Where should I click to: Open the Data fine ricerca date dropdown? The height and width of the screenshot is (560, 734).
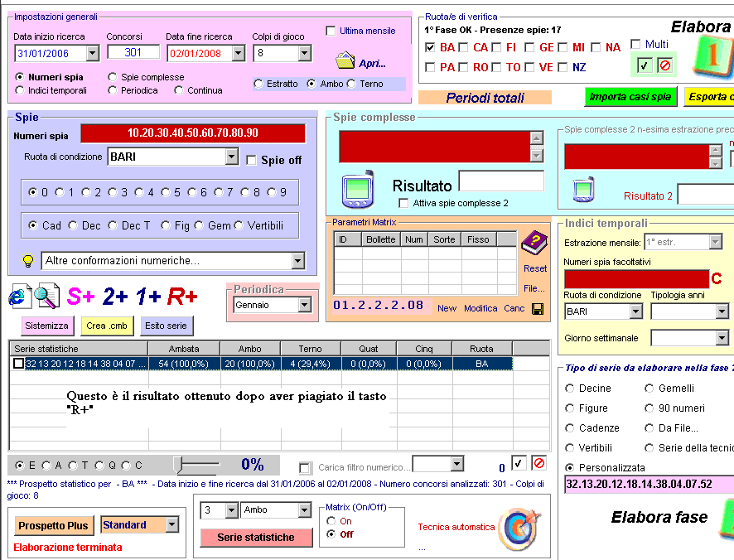click(x=239, y=53)
